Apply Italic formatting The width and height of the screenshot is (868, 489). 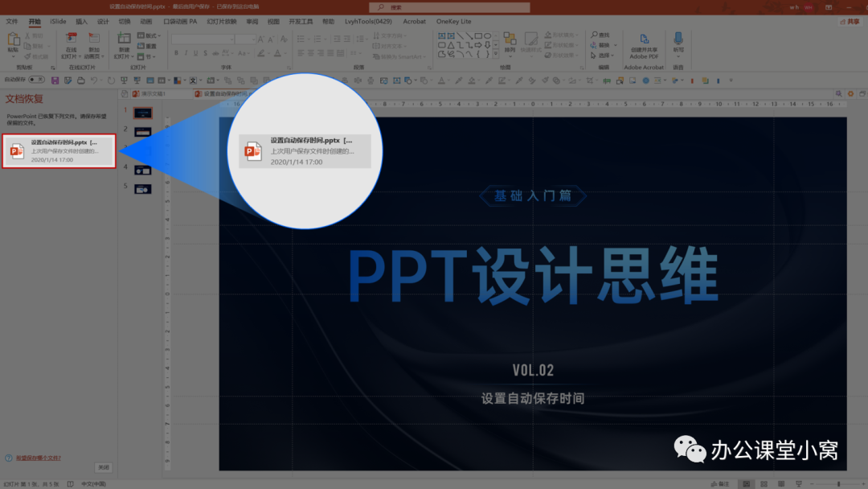click(x=186, y=53)
